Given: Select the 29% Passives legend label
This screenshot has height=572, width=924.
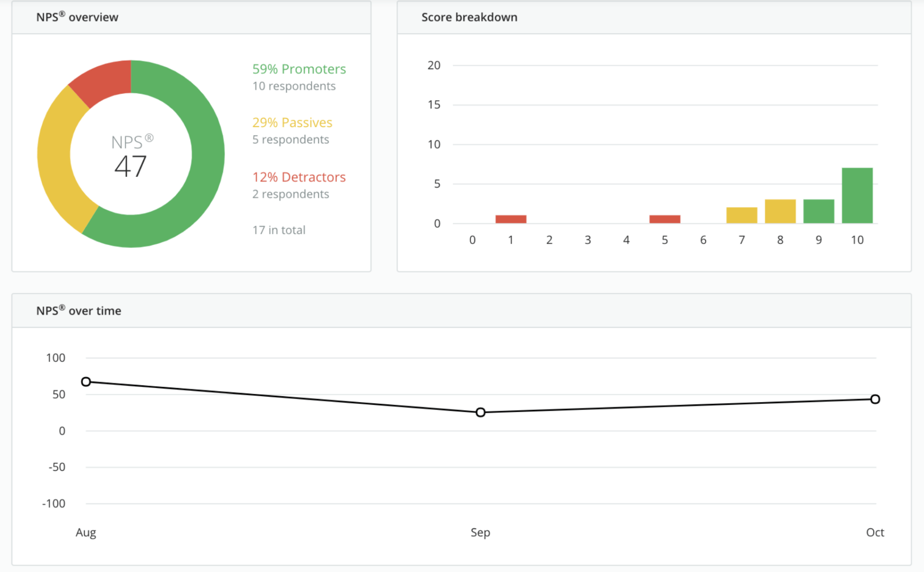Looking at the screenshot, I should click(x=292, y=122).
